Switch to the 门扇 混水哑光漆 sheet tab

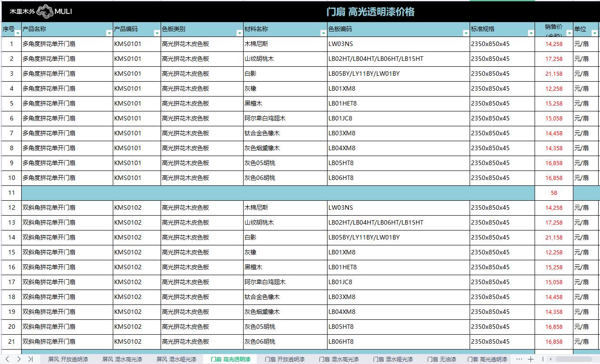coord(393,359)
